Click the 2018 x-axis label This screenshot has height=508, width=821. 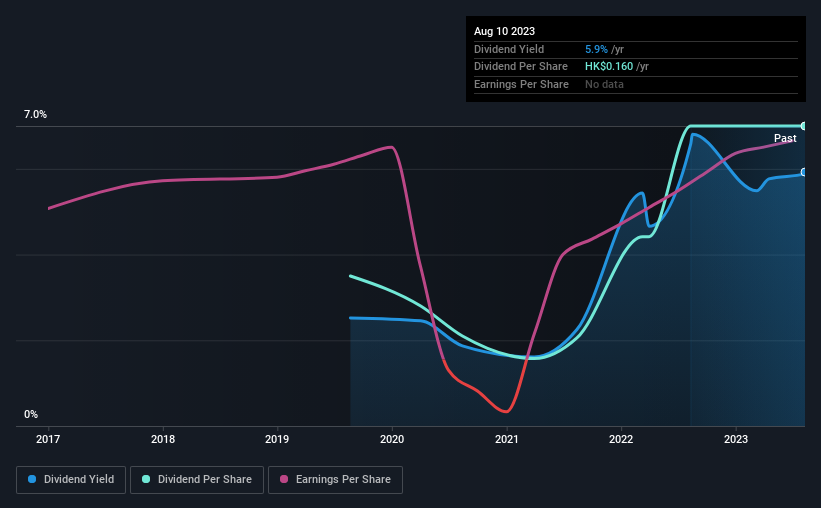[163, 439]
